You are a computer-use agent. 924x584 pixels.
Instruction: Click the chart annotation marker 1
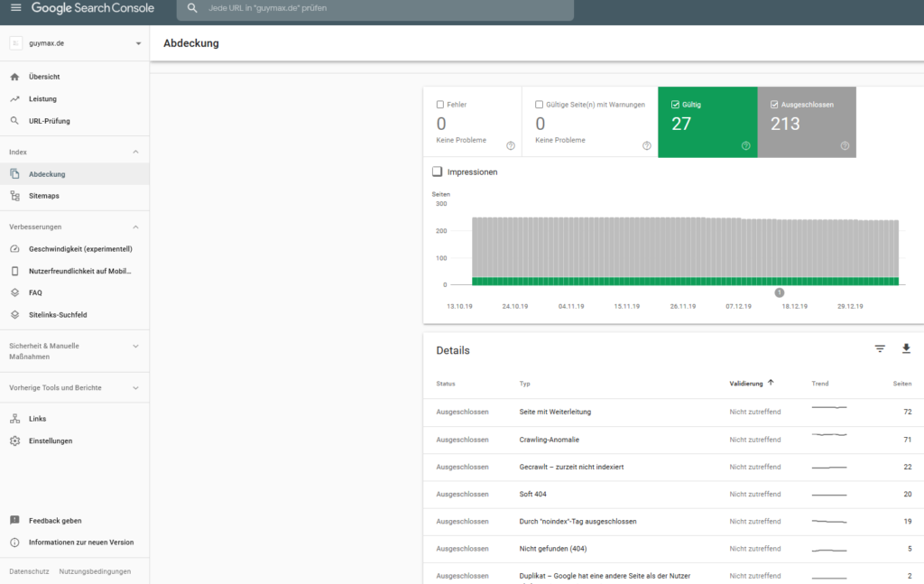pos(779,292)
